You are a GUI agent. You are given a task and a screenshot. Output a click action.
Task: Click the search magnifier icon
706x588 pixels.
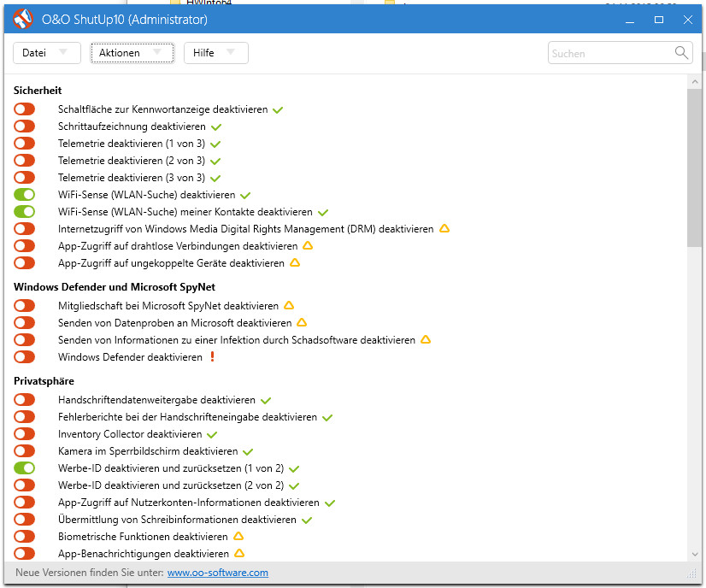(681, 53)
